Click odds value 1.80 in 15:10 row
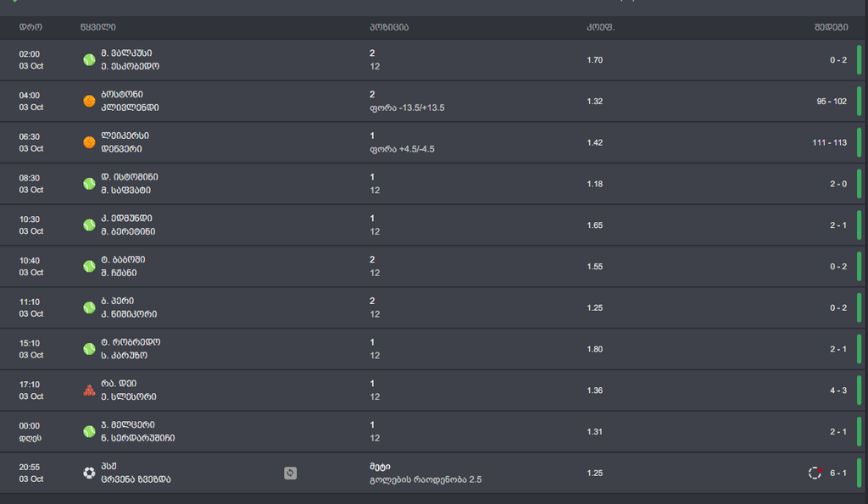The height and width of the screenshot is (504, 868). 595,349
